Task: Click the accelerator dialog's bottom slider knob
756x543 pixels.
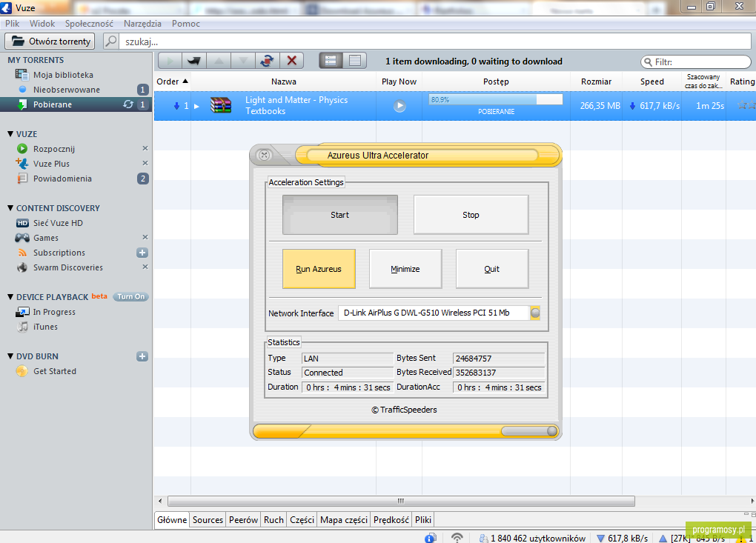Action: pyautogui.click(x=552, y=431)
